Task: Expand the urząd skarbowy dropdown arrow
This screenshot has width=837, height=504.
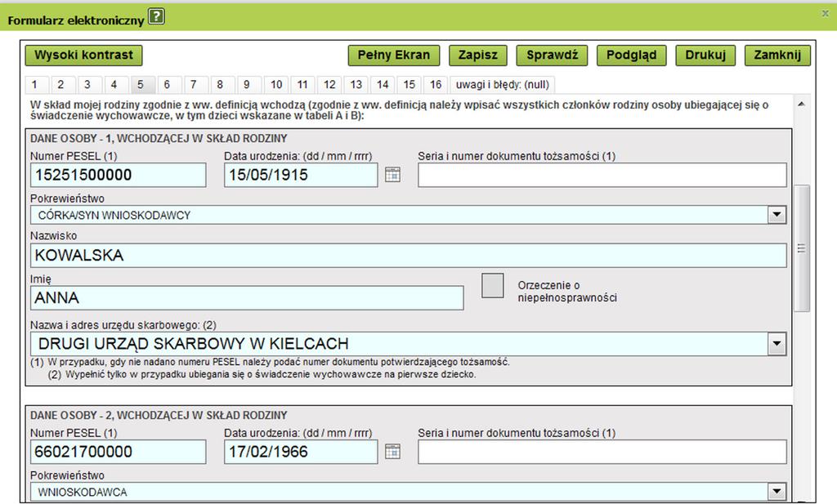Action: (777, 343)
